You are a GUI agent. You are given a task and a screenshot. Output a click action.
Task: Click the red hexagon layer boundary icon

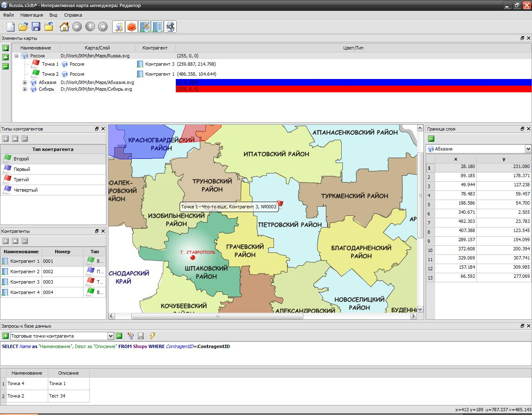coord(132,27)
